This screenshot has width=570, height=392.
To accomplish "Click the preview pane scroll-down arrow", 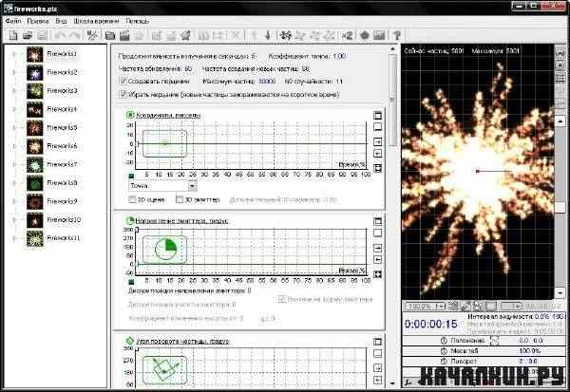I will (560, 292).
